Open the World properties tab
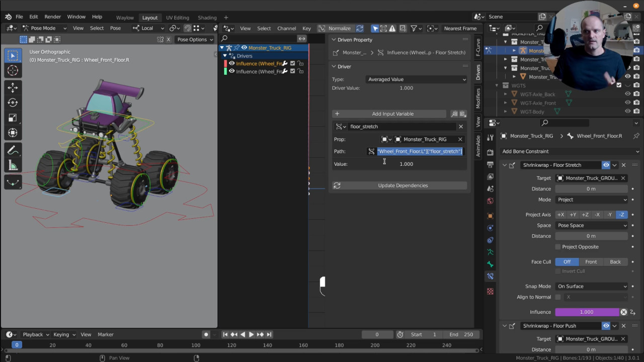644x362 pixels. 491,201
